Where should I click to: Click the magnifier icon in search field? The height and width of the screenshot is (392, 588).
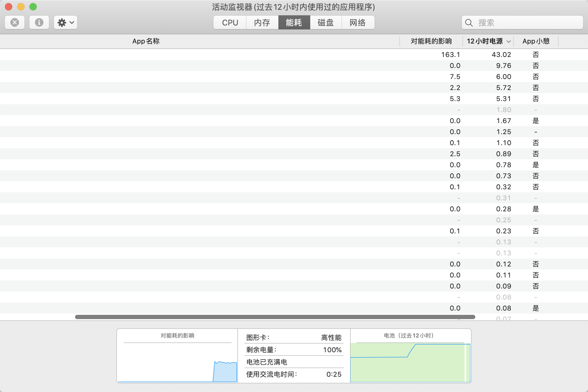(469, 23)
